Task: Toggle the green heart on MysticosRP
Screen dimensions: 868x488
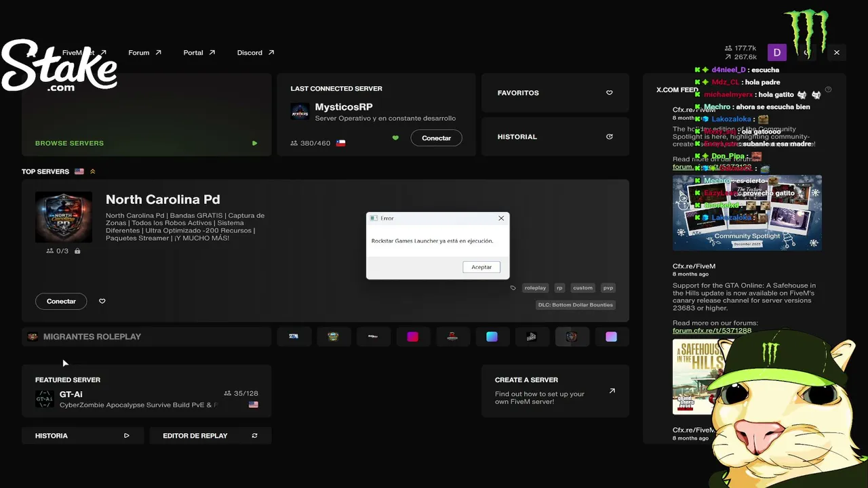Action: pos(395,138)
